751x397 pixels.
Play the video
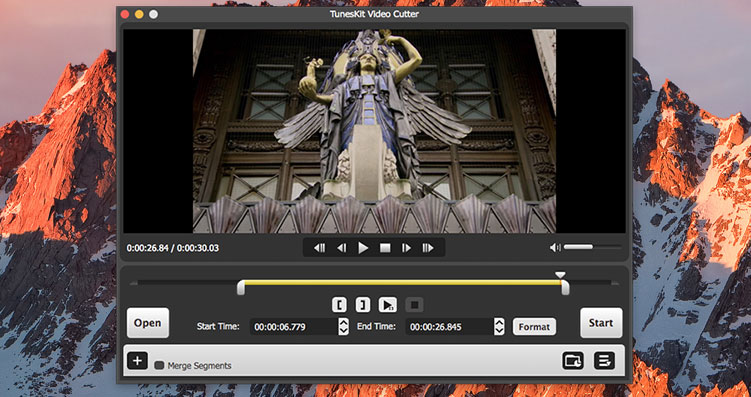[x=364, y=248]
